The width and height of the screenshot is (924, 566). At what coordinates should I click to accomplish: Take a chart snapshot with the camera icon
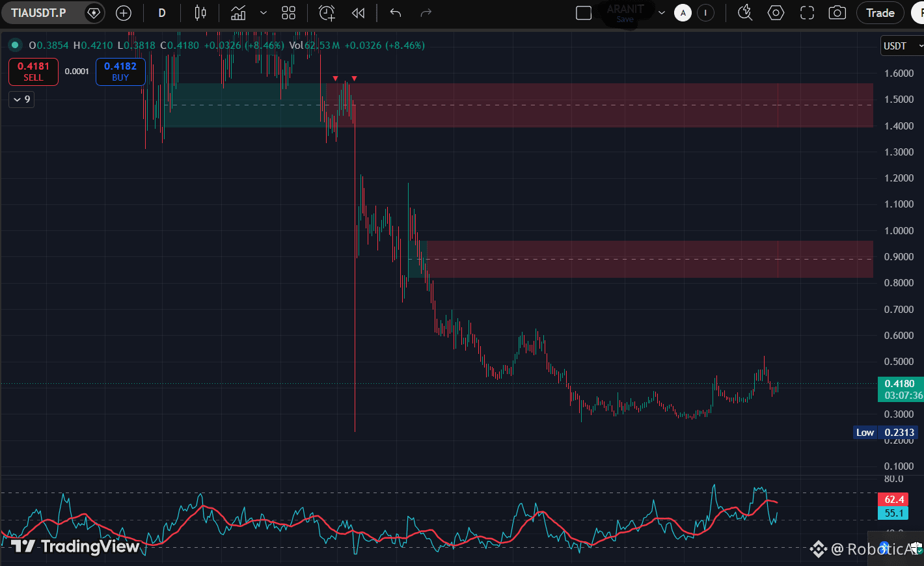coord(837,13)
